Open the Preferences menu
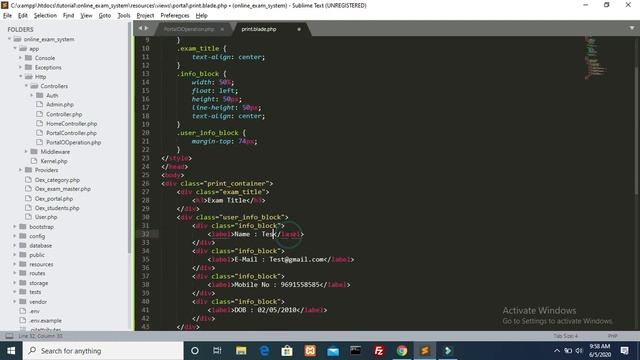Viewport: 640px width, 360px height. tap(175, 16)
